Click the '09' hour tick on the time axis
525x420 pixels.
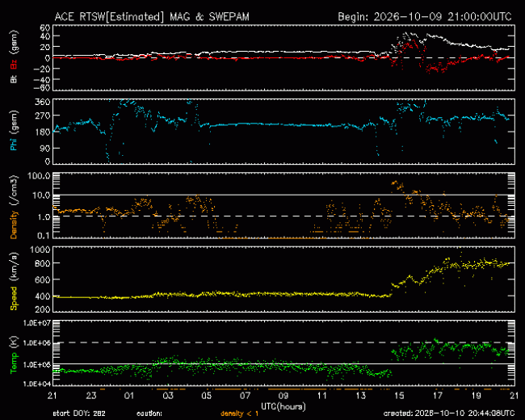tap(283, 396)
